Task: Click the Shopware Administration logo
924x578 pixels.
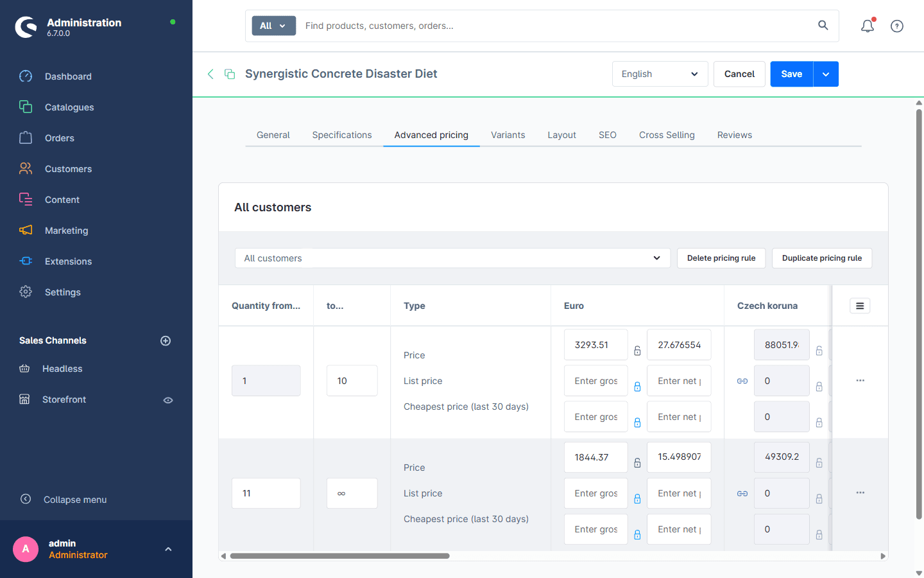Action: 26,27
